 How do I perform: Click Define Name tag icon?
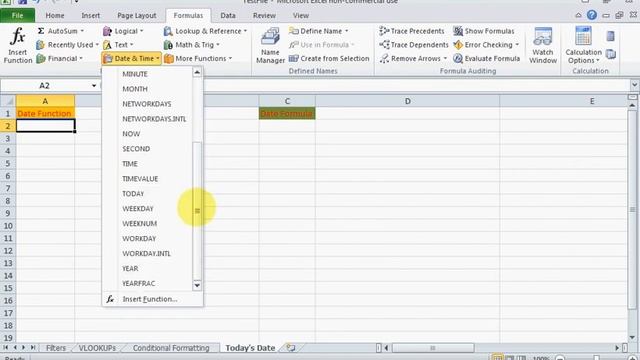pyautogui.click(x=294, y=31)
